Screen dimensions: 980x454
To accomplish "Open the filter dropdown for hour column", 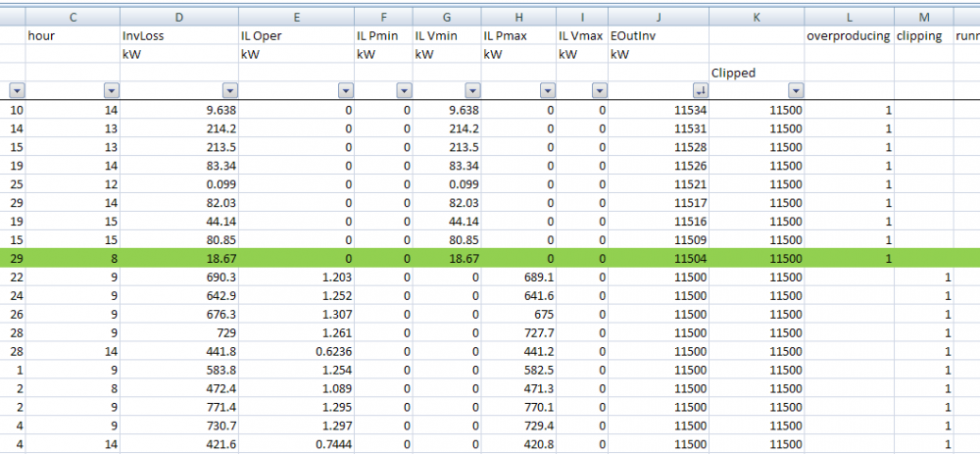I will (110, 90).
